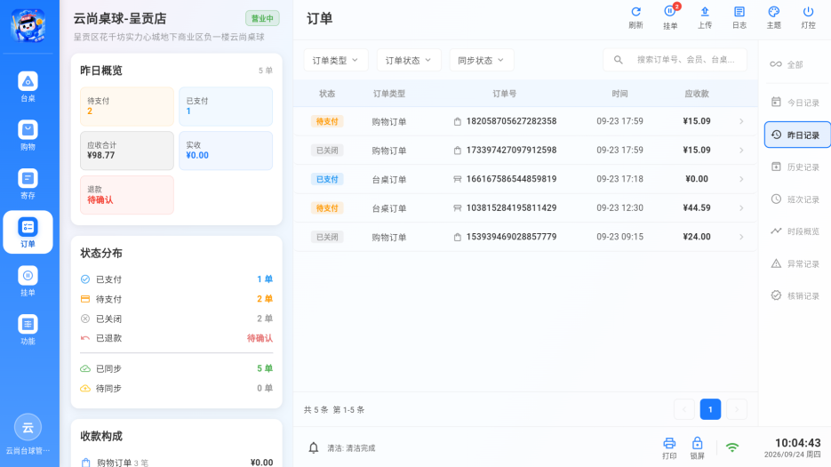Select the 核销记录 tab

pos(797,296)
